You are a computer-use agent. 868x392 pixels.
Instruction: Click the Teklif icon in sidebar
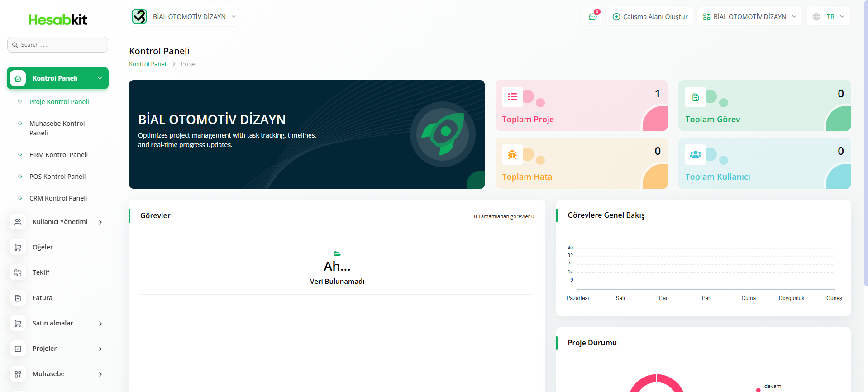(18, 273)
